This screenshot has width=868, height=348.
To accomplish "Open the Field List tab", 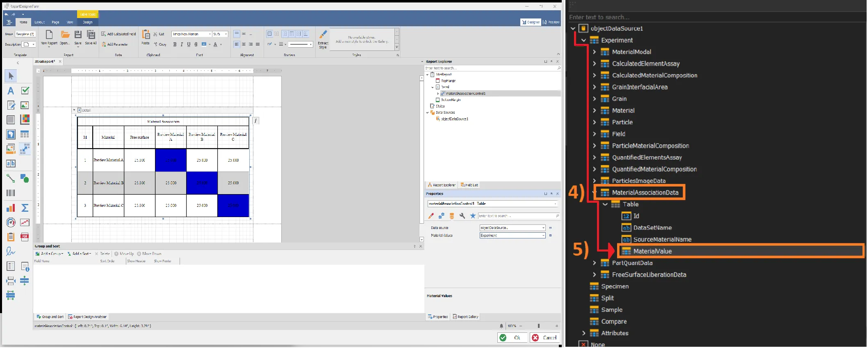I will point(469,185).
